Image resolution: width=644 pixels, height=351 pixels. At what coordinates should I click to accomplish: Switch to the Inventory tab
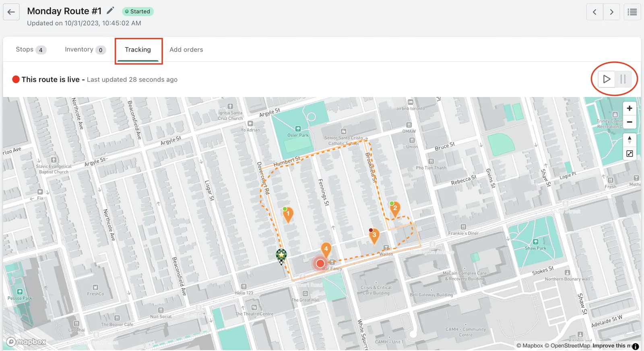tap(85, 50)
